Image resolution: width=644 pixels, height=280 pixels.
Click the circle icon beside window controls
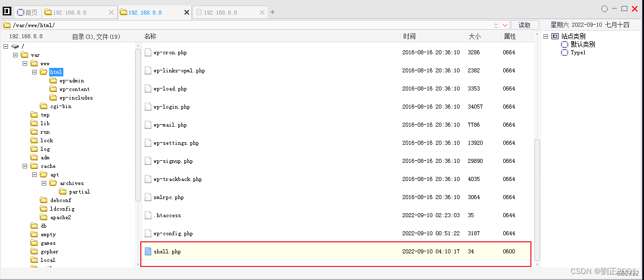pos(604,9)
